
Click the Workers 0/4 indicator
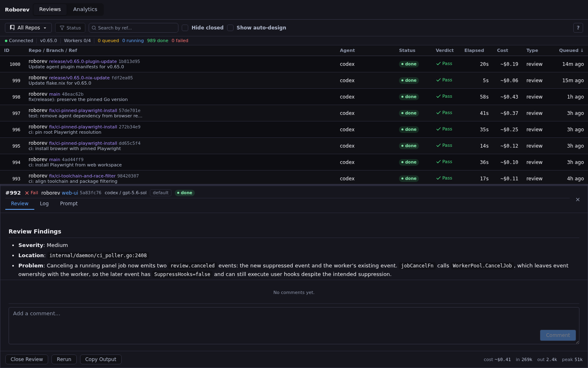click(77, 41)
